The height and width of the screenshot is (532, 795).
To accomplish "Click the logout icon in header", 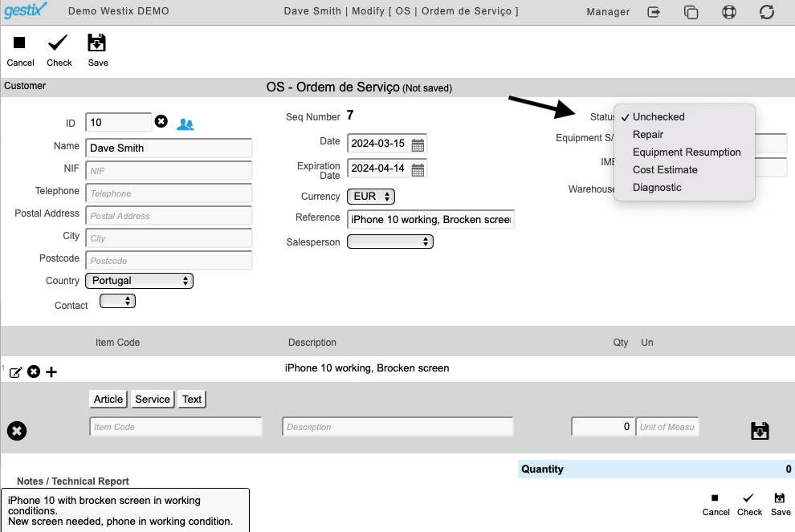I will click(x=654, y=12).
